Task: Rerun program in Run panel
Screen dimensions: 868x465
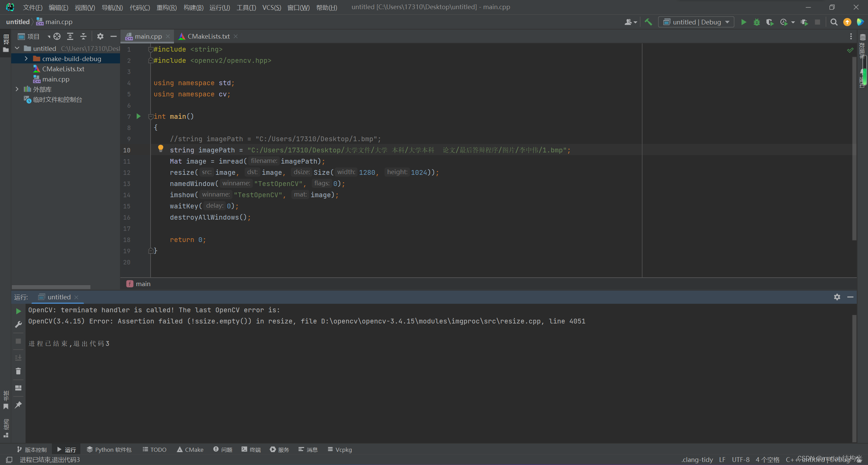Action: pos(19,311)
